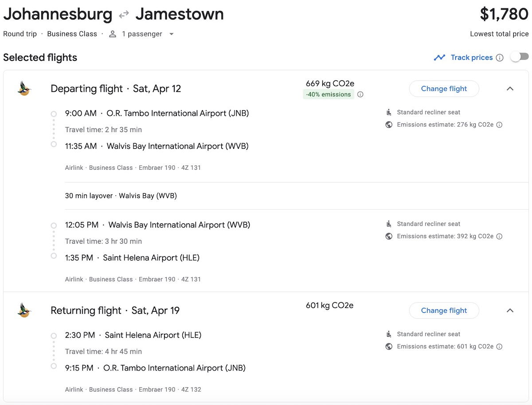
Task: Open the 1 passenger dropdown arrow
Action: 172,34
